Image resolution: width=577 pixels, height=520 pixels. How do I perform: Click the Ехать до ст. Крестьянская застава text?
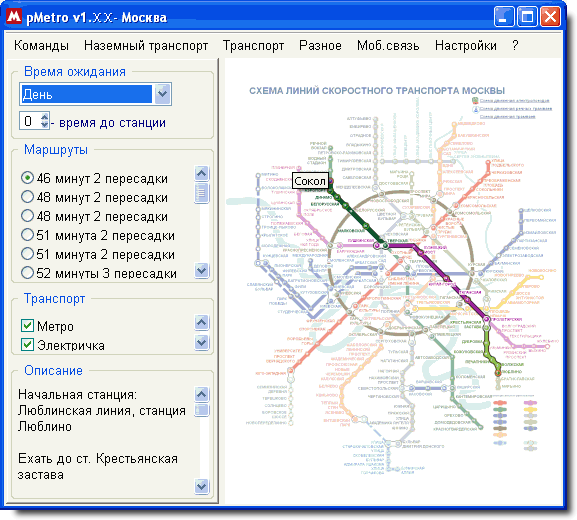[x=98, y=467]
